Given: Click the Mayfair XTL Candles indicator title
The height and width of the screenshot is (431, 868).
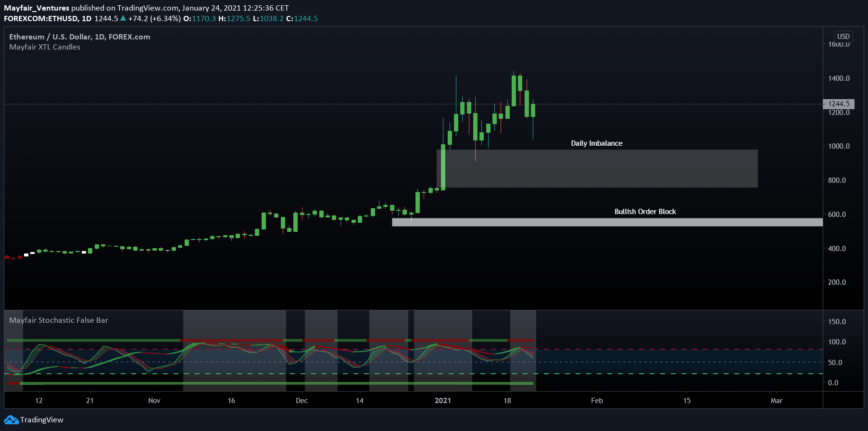Looking at the screenshot, I should [45, 47].
